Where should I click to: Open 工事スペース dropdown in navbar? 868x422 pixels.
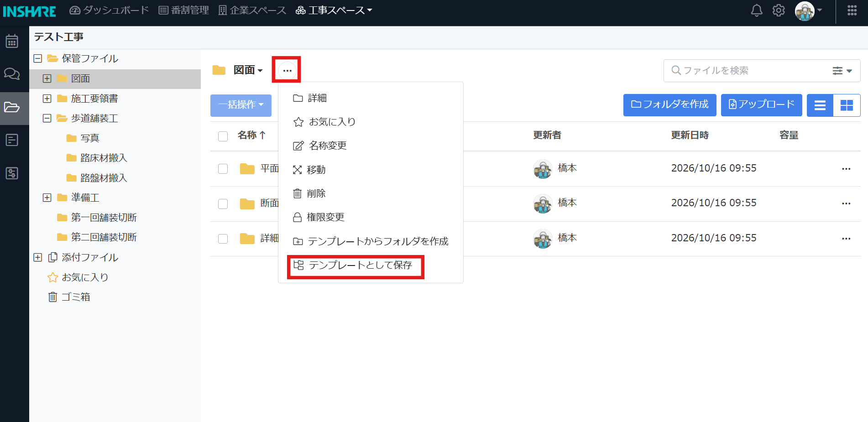pyautogui.click(x=334, y=10)
